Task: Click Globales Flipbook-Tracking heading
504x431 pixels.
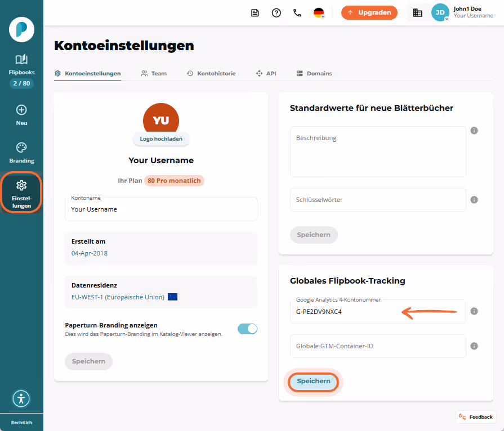Action: [x=347, y=281]
